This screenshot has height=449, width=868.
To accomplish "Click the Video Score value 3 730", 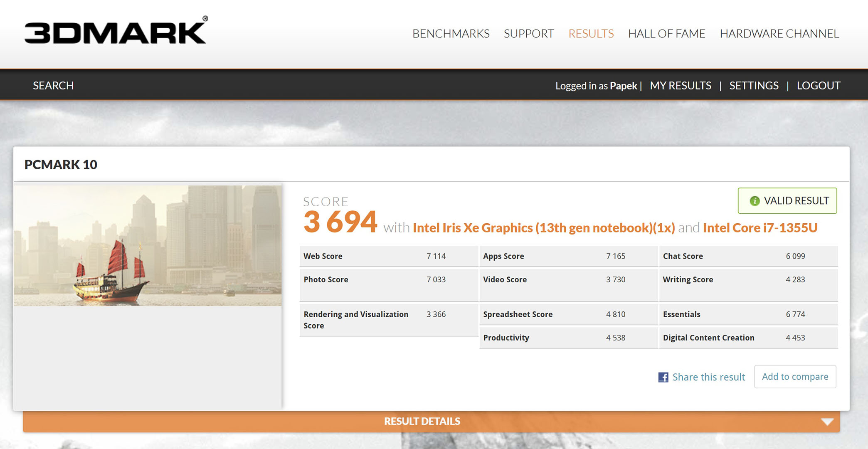I will [x=616, y=279].
